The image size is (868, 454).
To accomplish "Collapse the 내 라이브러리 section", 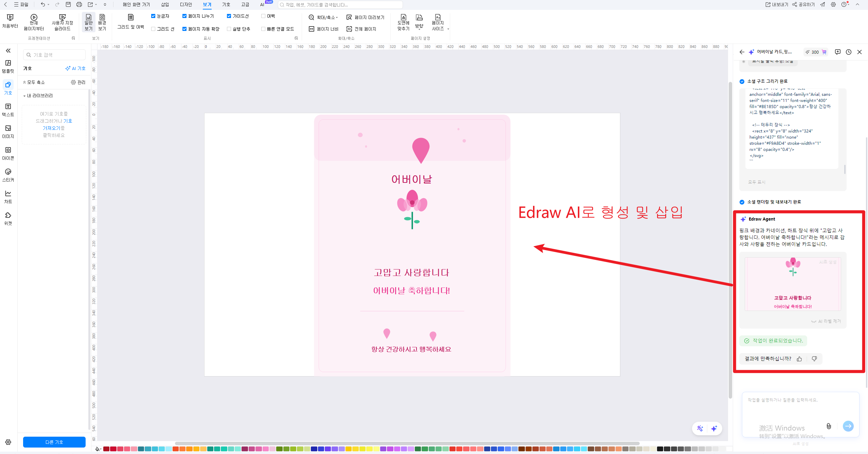I will coord(24,95).
